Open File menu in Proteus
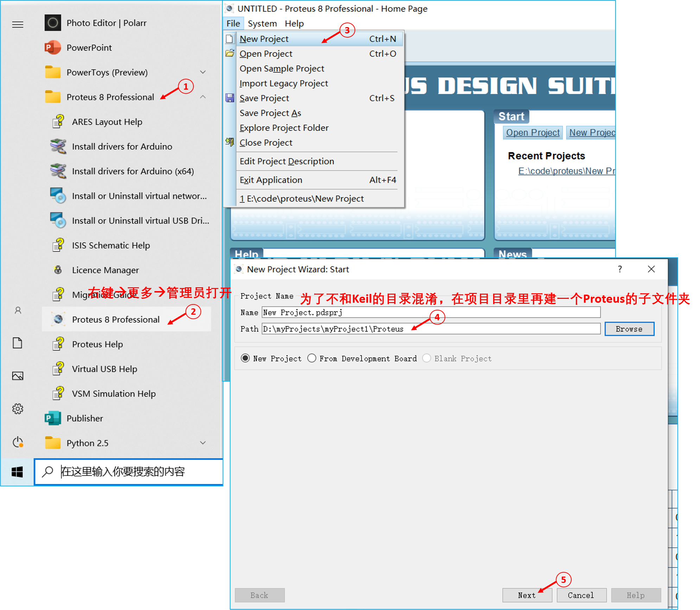Image resolution: width=700 pixels, height=610 pixels. click(233, 24)
